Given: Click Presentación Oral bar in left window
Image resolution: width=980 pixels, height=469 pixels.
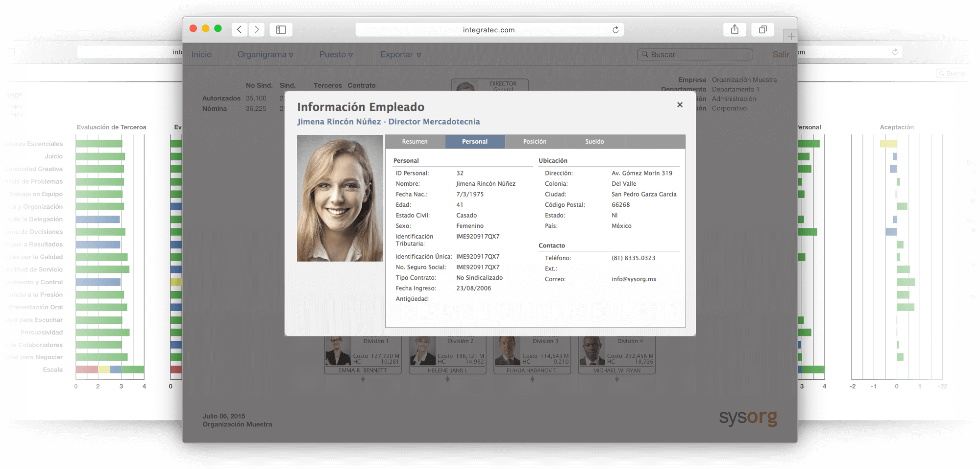Looking at the screenshot, I should point(101,307).
